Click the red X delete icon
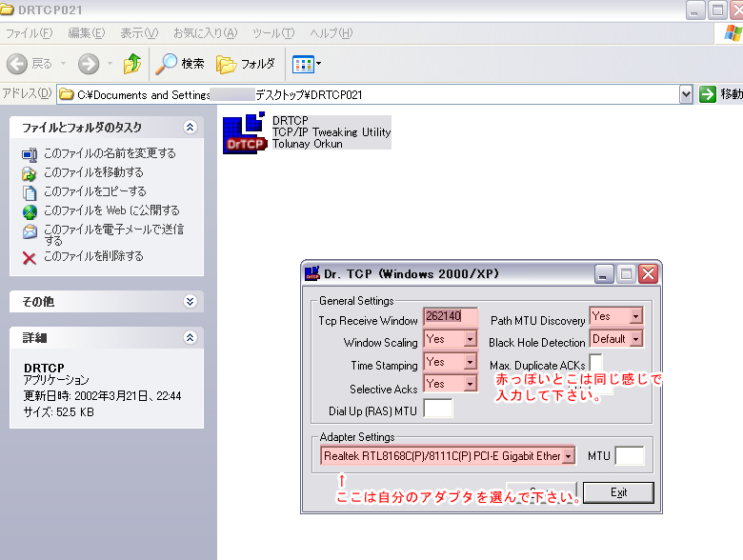Viewport: 743px width, 560px height. coord(30,258)
